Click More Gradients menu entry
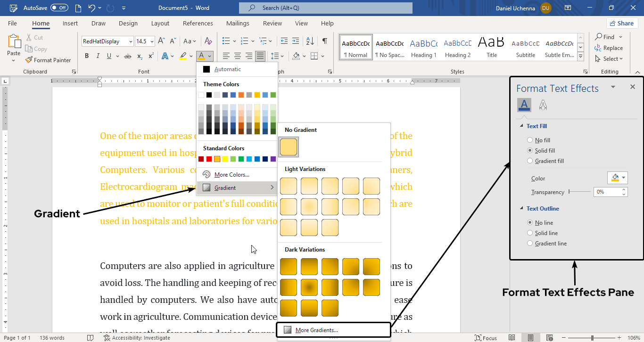Screen dimensions: 644x342 click(x=316, y=330)
